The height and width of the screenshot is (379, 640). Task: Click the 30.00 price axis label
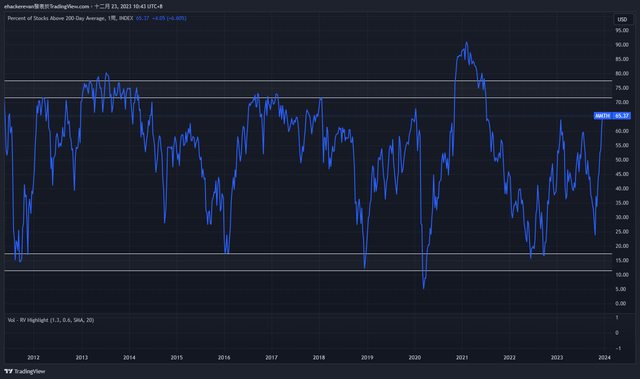click(622, 217)
